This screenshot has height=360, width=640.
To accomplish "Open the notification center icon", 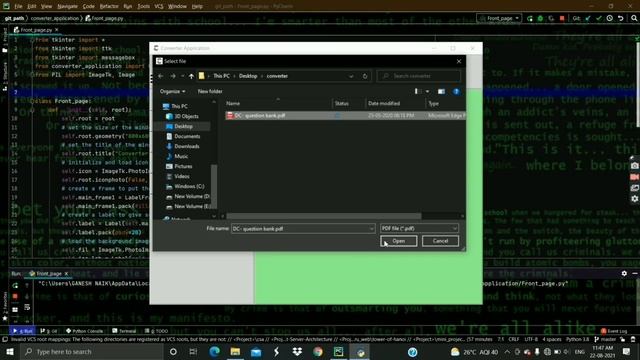I will point(627,351).
